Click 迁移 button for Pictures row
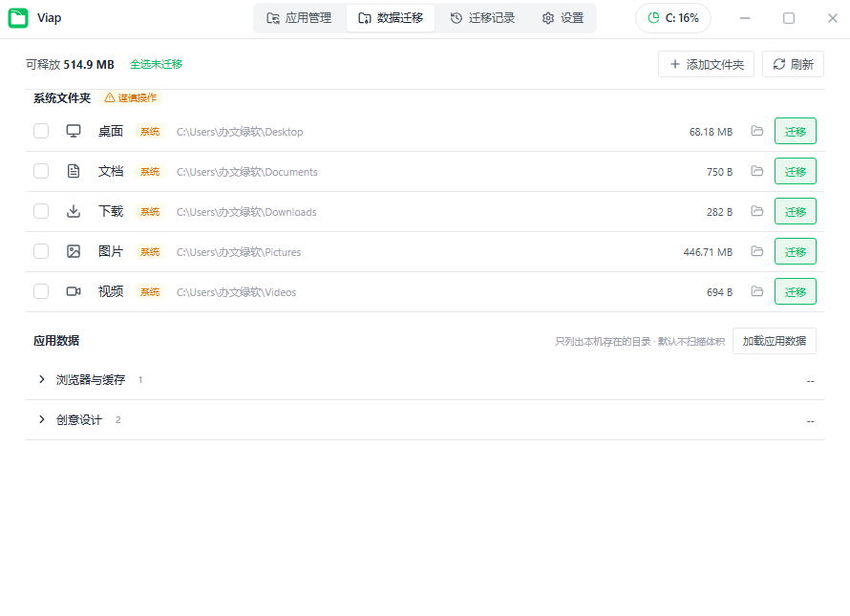The width and height of the screenshot is (850, 616). pos(796,251)
